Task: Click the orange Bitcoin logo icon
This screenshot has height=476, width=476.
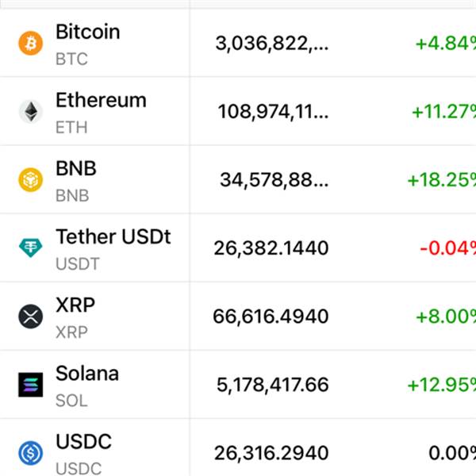Action: [31, 44]
